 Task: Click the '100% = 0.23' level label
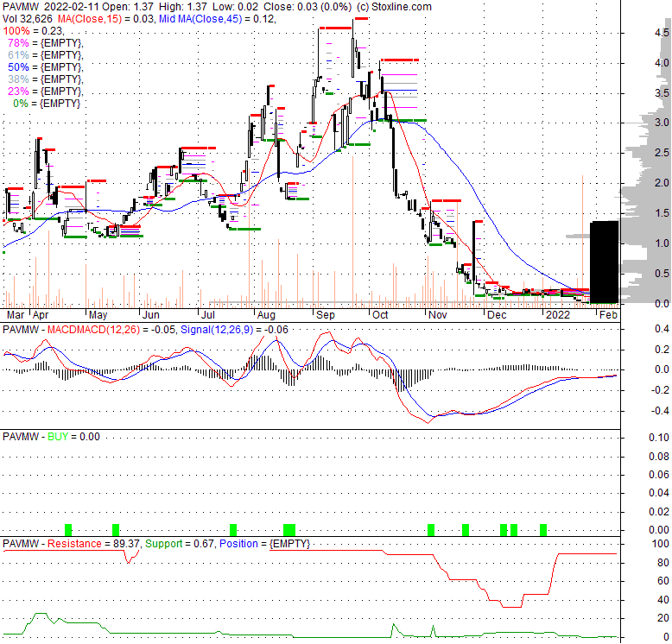pos(33,31)
